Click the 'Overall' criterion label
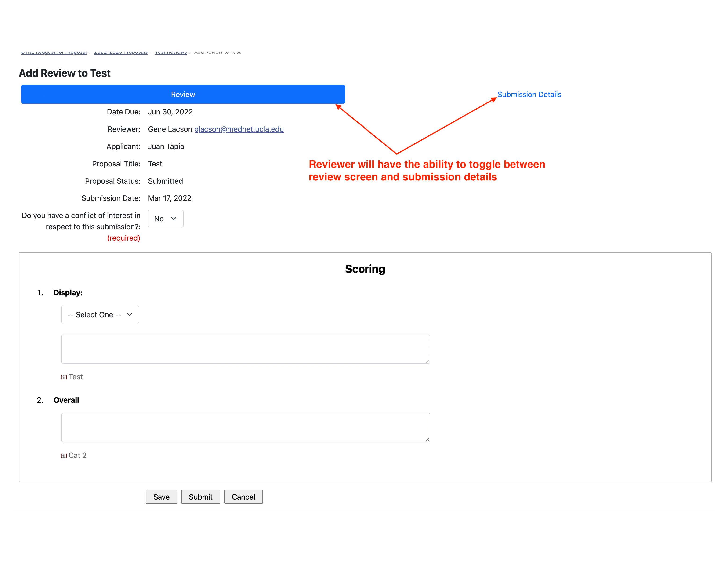This screenshot has width=728, height=563. [66, 400]
